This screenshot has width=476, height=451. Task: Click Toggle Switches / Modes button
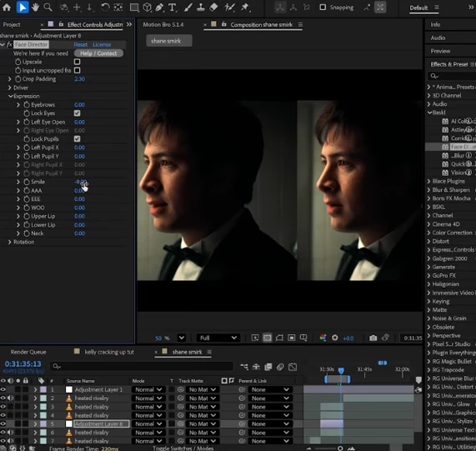click(183, 448)
